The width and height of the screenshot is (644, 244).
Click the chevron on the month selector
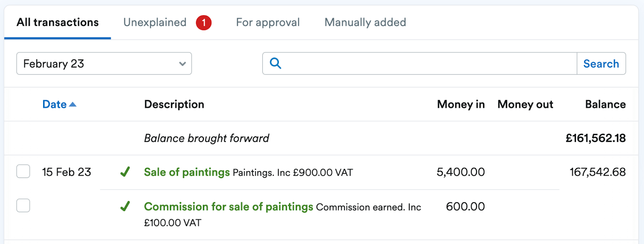[182, 64]
